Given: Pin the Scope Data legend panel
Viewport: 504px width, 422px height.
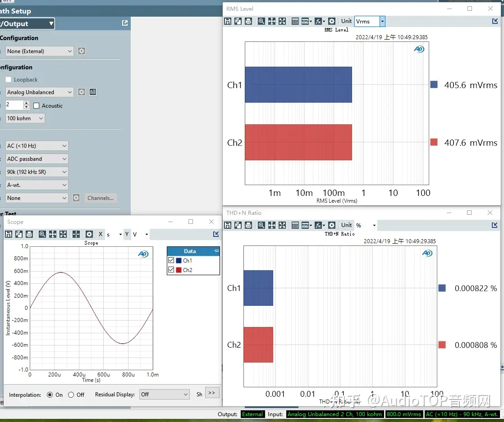Looking at the screenshot, I should [216, 251].
